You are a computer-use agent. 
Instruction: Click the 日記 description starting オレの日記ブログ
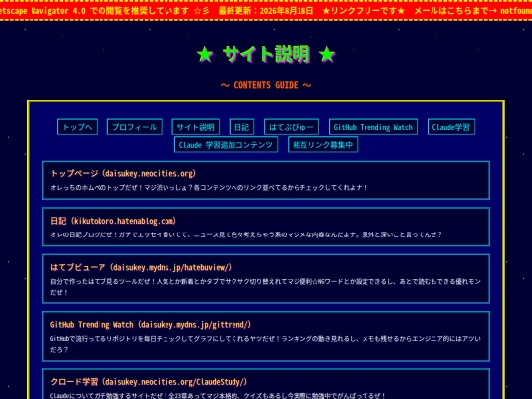tap(246, 234)
